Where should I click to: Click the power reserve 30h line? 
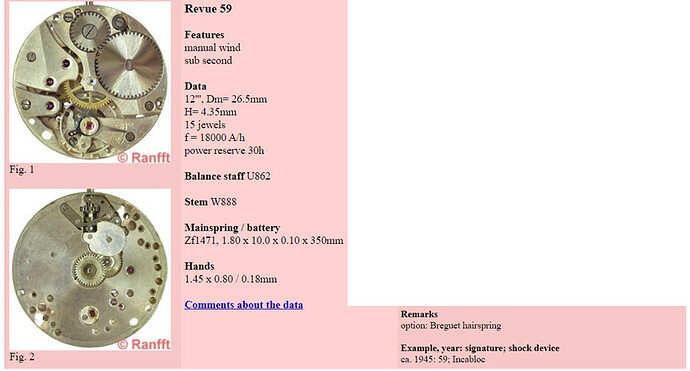click(x=224, y=151)
